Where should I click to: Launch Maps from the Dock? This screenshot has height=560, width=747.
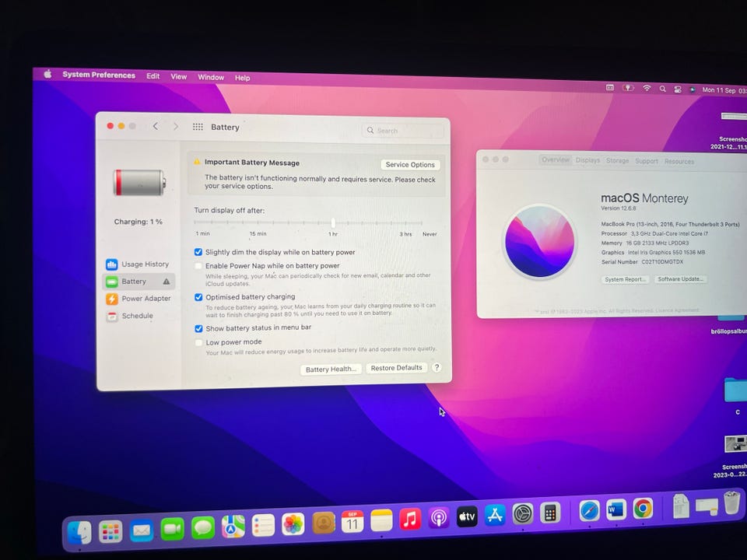[x=233, y=527]
